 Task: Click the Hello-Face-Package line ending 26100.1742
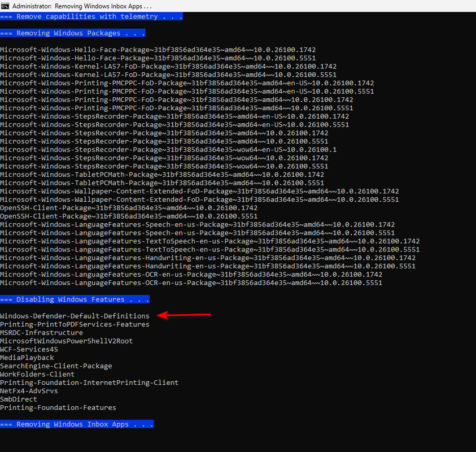tap(158, 50)
